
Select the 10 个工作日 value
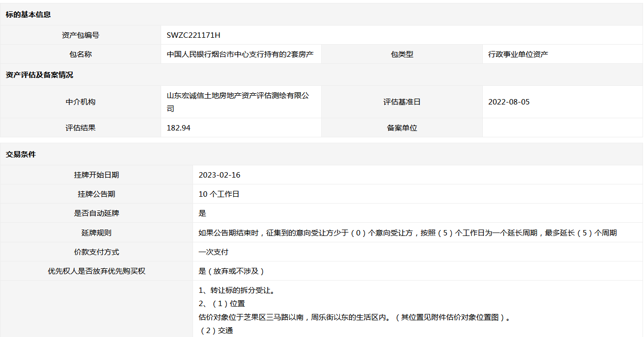219,194
